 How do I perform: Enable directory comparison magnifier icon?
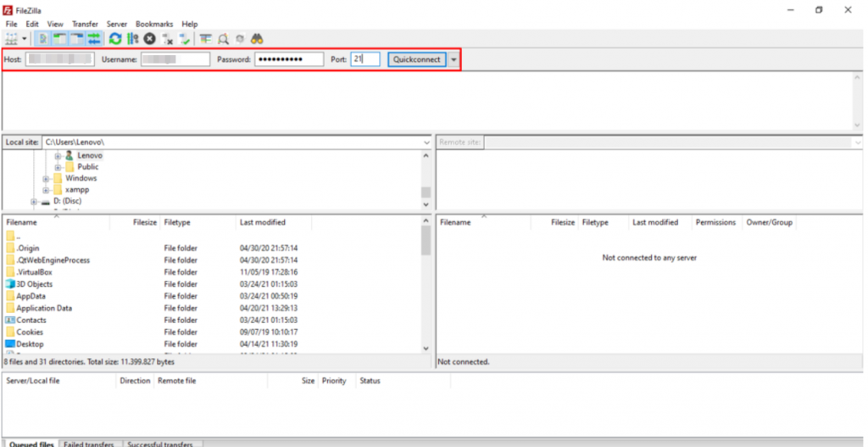point(223,39)
